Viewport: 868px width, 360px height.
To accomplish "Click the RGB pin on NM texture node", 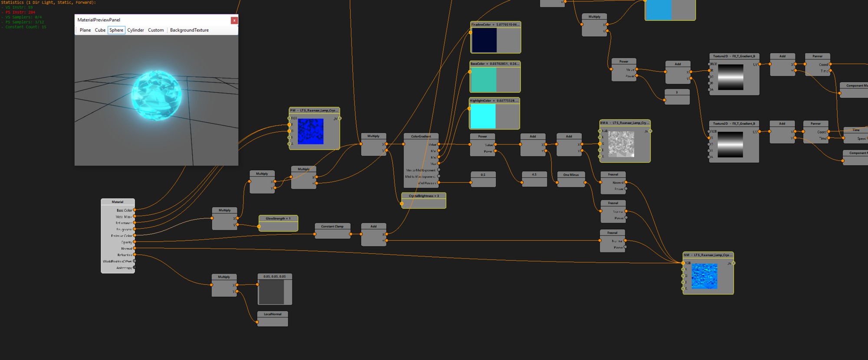I will click(x=683, y=263).
